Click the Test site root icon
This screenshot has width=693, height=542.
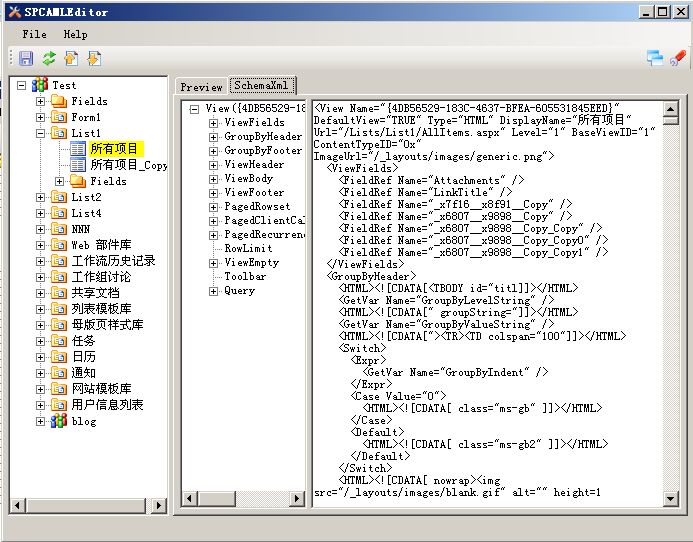pyautogui.click(x=40, y=86)
